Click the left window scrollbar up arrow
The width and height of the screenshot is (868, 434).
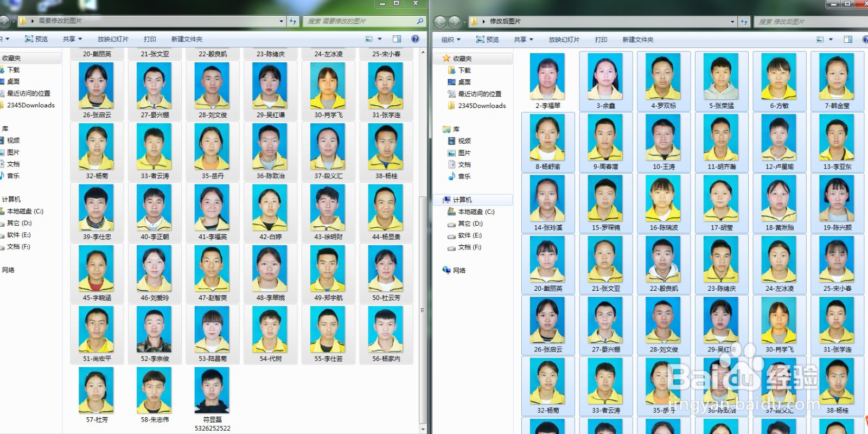coord(423,53)
